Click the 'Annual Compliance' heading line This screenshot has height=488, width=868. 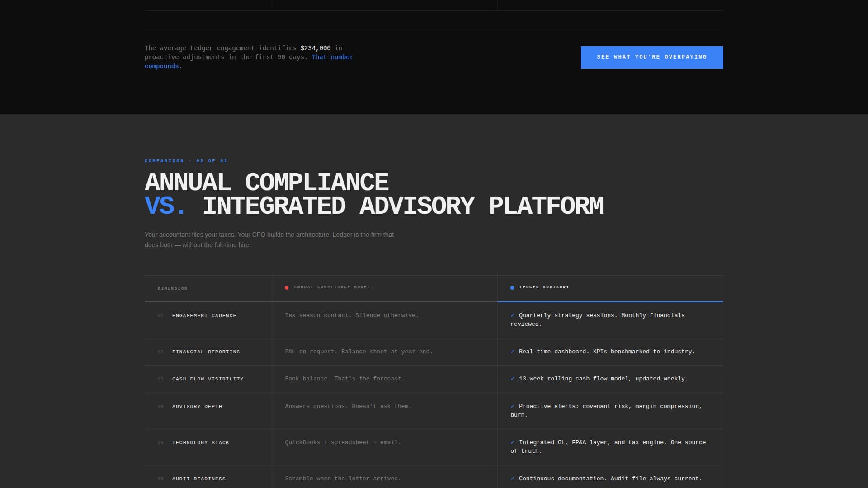coord(266,183)
